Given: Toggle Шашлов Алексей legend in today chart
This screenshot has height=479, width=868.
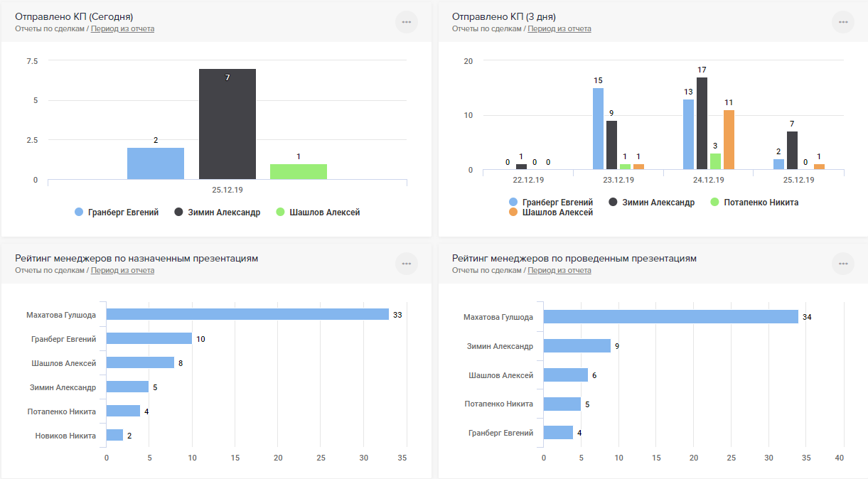Looking at the screenshot, I should (x=318, y=212).
